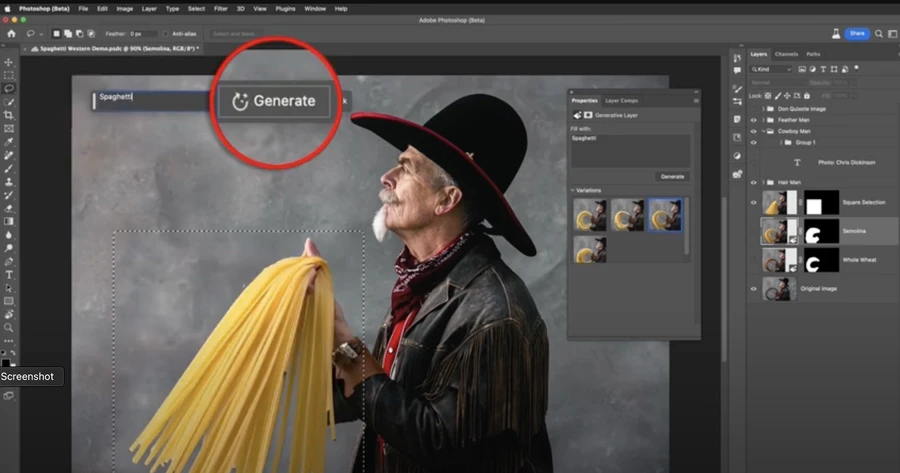This screenshot has height=473, width=900.
Task: Open the Filter menu
Action: (x=220, y=8)
